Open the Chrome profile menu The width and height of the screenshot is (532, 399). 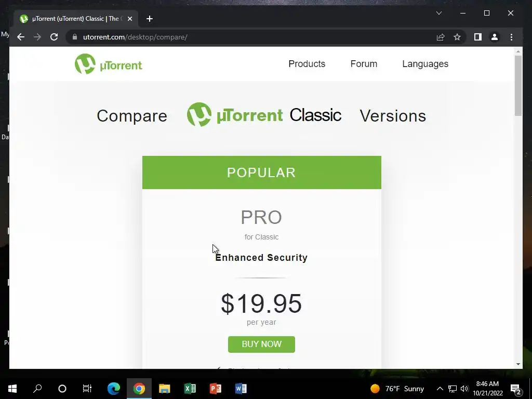[495, 37]
